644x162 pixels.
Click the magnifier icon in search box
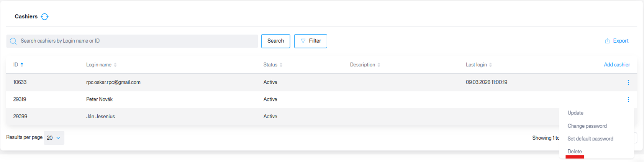click(x=13, y=41)
